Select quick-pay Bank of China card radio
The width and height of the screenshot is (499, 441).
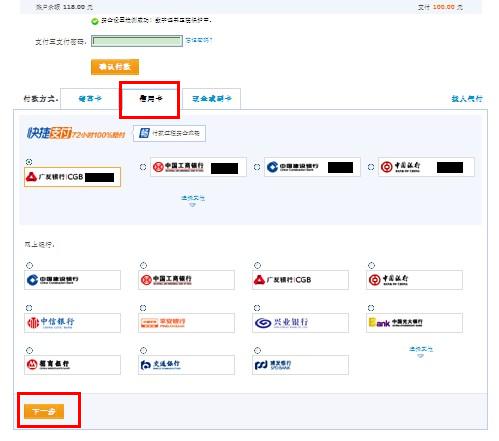tap(371, 167)
